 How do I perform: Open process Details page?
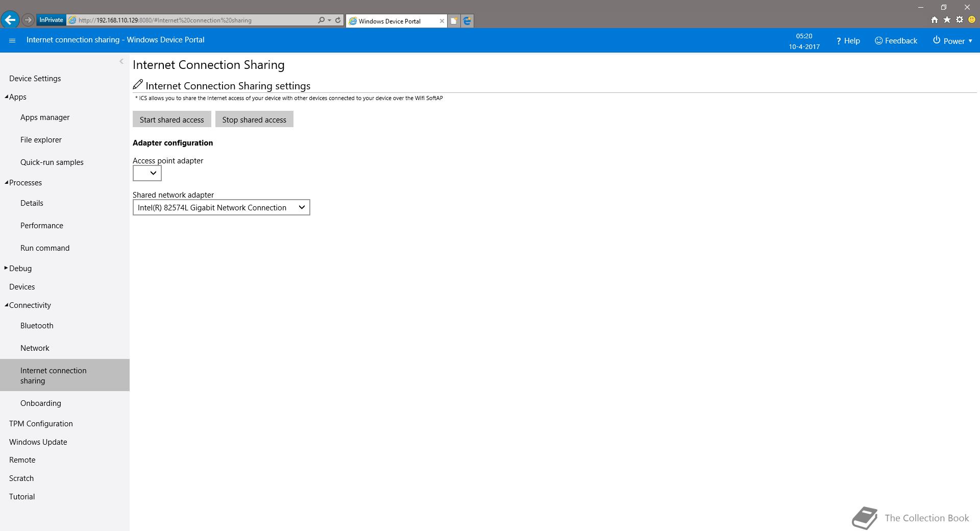click(32, 203)
